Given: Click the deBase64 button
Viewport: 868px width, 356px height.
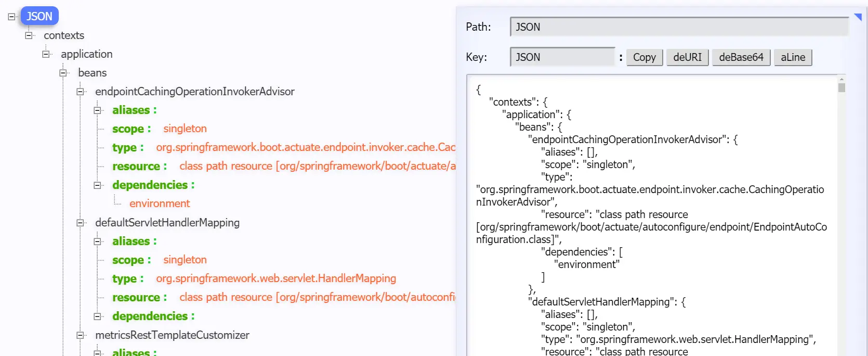Looking at the screenshot, I should [741, 57].
